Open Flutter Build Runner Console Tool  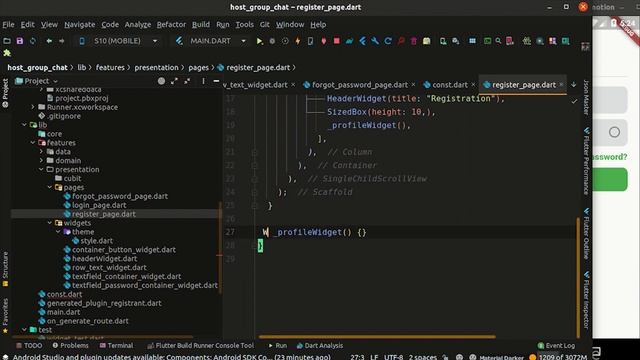point(200,345)
